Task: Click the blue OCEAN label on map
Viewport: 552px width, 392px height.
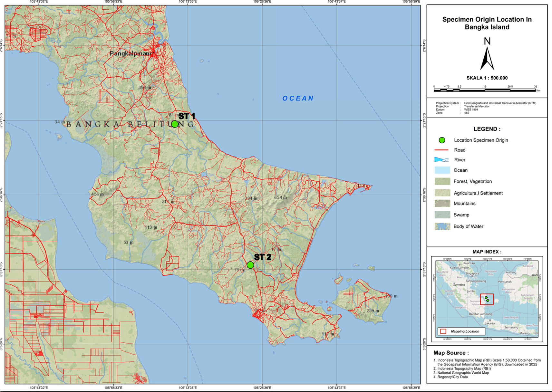Action: tap(298, 98)
